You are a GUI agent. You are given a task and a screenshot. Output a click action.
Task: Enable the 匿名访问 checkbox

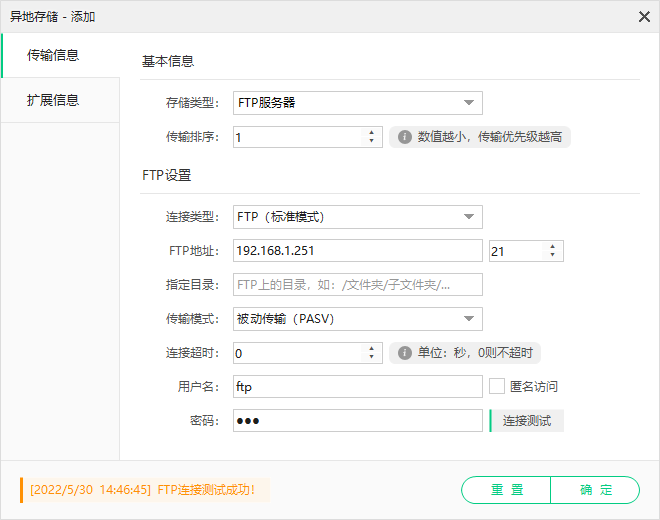(x=497, y=386)
